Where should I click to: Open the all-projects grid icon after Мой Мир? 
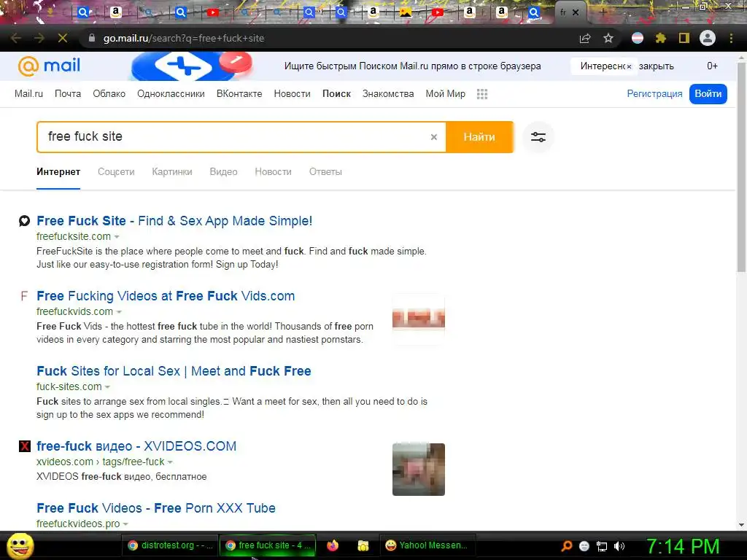482,94
